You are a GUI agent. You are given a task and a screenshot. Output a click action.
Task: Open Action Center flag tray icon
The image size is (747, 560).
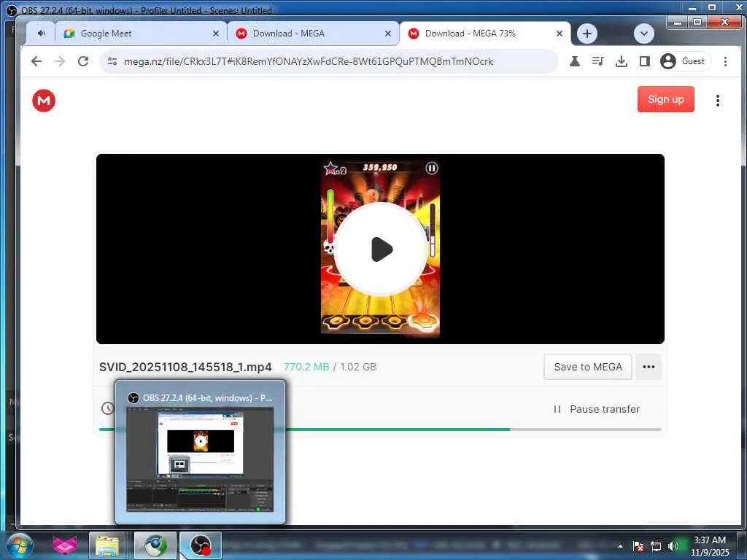[x=638, y=546]
